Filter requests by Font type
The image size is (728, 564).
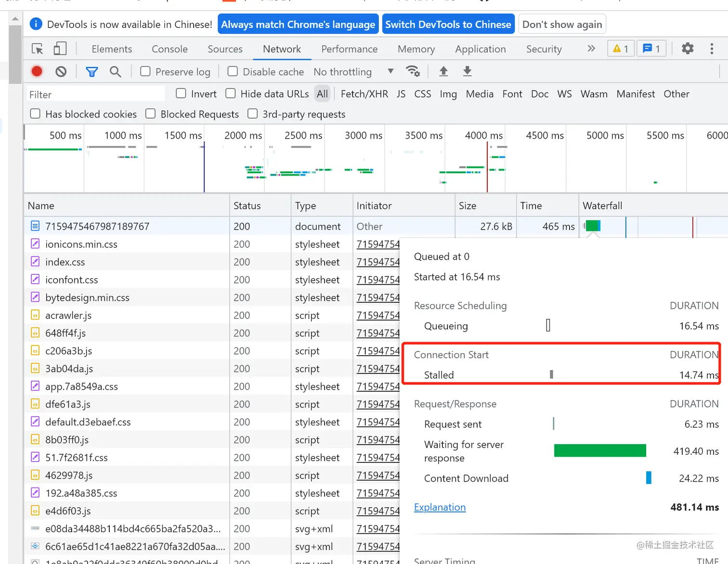tap(512, 94)
